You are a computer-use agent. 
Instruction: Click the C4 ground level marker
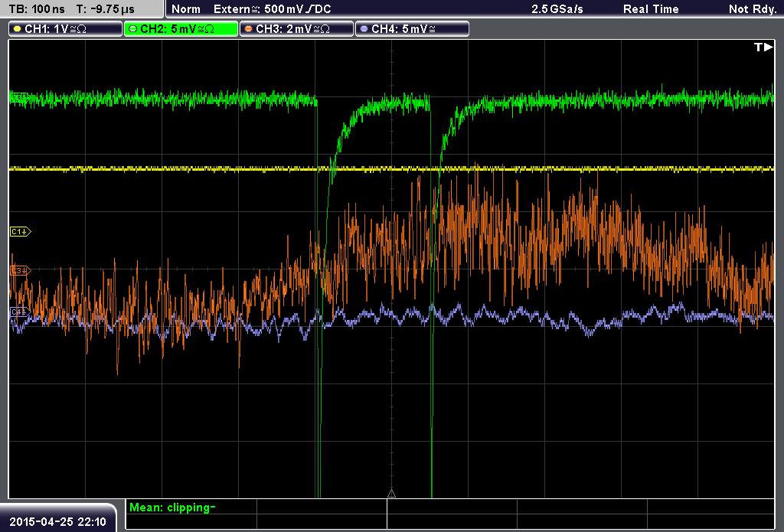click(21, 312)
